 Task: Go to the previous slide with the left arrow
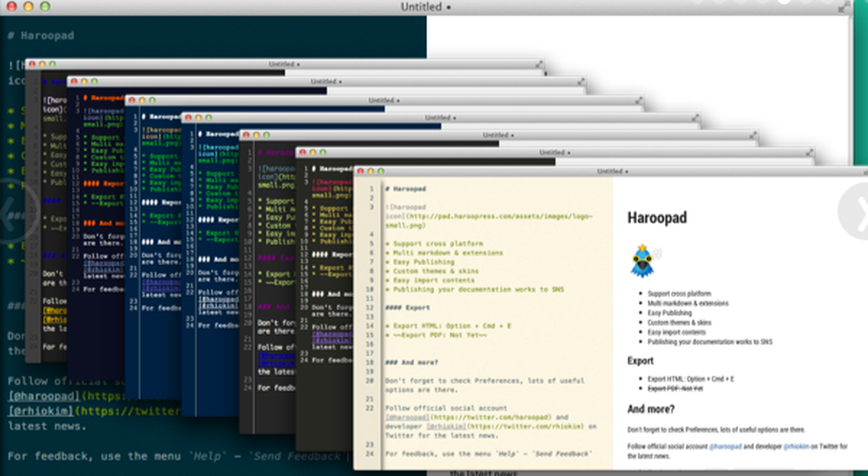[14, 211]
